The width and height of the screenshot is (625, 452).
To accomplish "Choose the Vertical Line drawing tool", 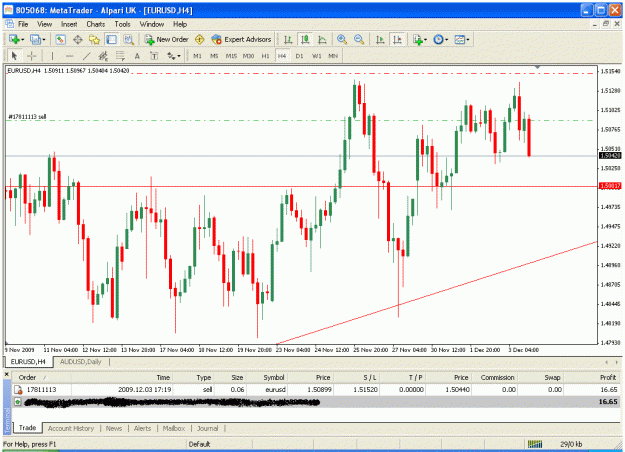I will [x=52, y=56].
